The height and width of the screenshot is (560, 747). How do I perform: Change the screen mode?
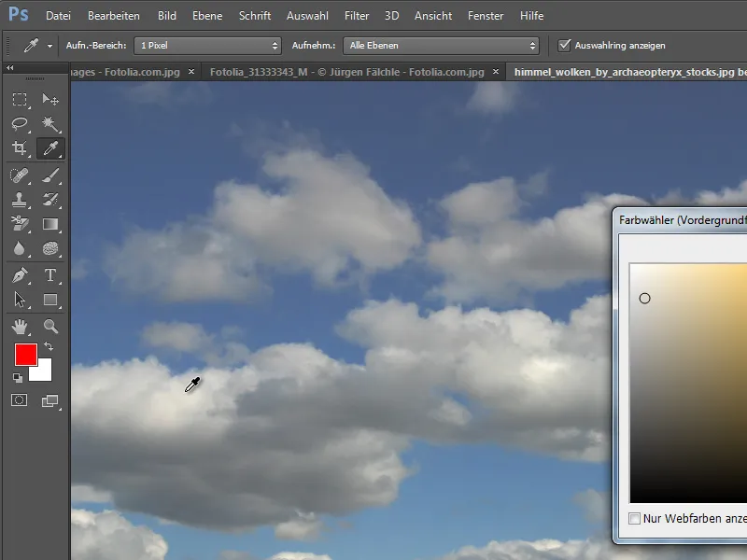pos(50,400)
